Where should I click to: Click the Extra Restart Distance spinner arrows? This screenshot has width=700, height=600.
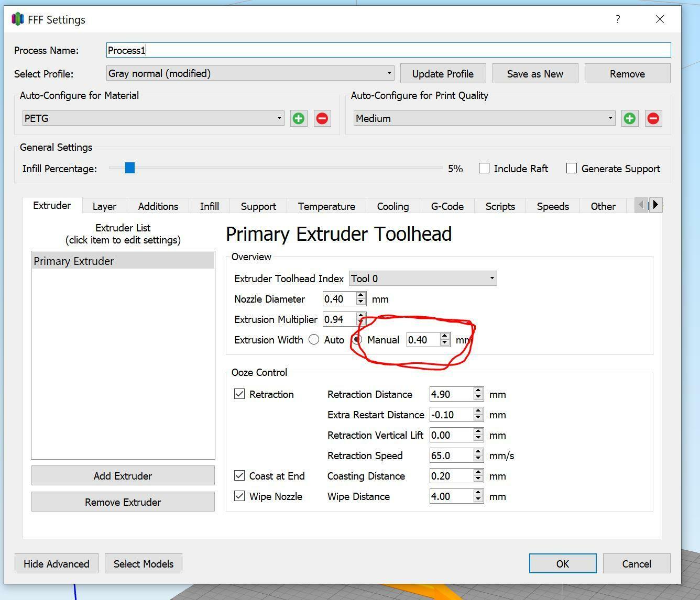pyautogui.click(x=478, y=415)
